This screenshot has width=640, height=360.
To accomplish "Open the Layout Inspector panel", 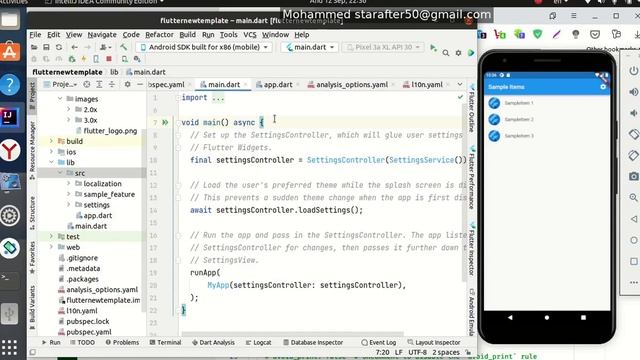I will point(434,342).
